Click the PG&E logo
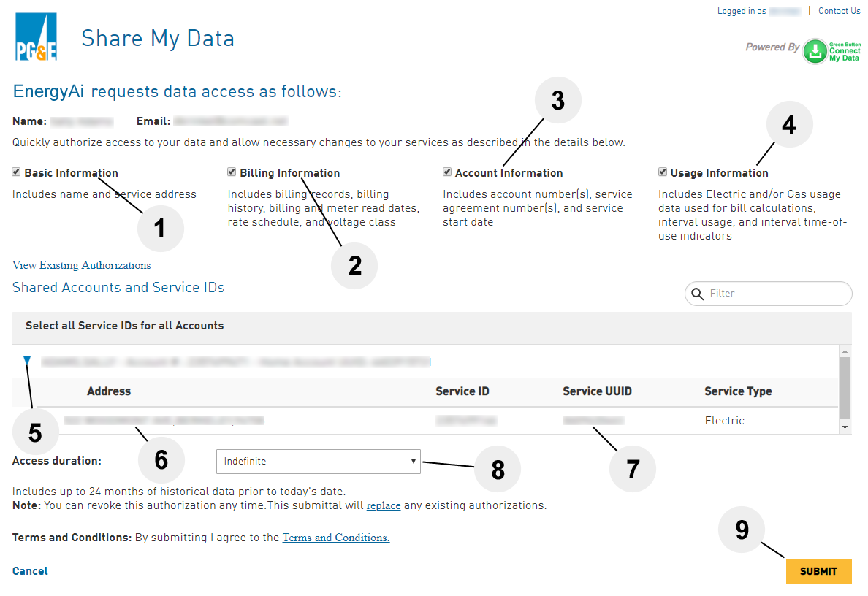 [35, 37]
